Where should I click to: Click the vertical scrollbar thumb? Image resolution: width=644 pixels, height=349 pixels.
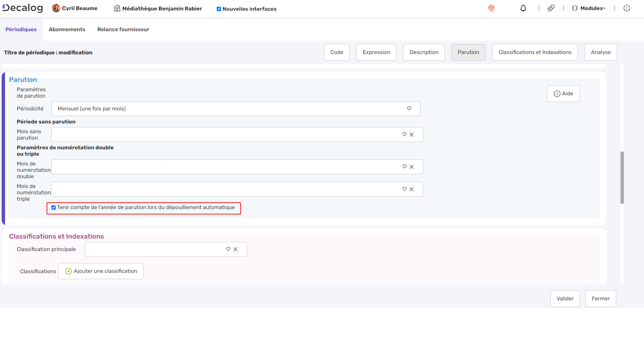tap(622, 178)
